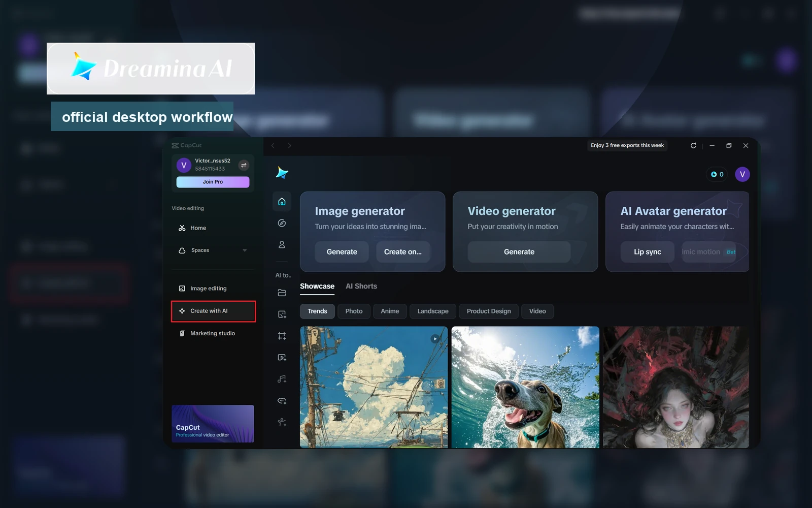Open the credits counter showing 0
The image size is (812, 508).
click(x=717, y=174)
